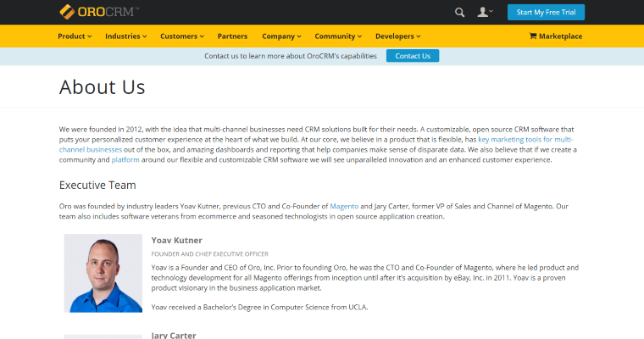644x339 pixels.
Task: Expand the Company menu
Action: (x=281, y=36)
